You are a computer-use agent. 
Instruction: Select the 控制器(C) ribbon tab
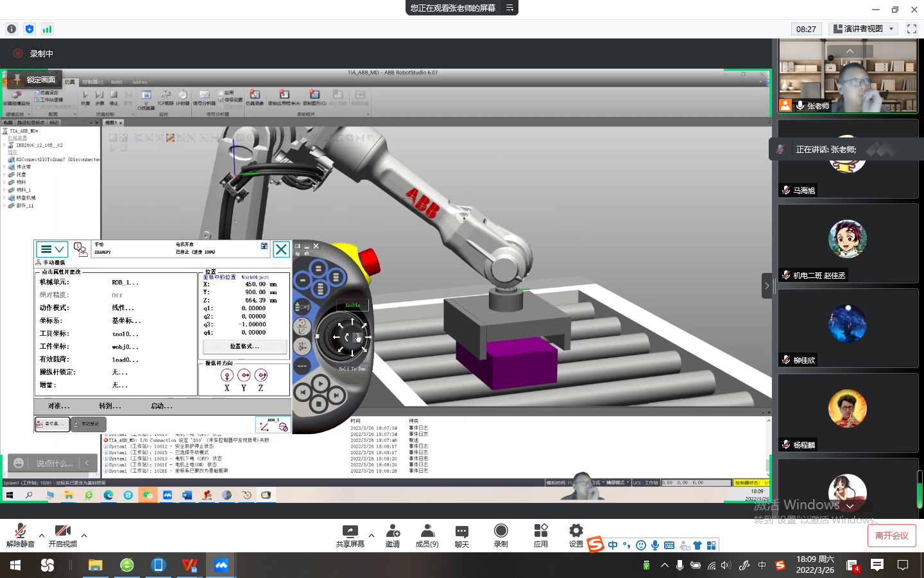coord(92,82)
